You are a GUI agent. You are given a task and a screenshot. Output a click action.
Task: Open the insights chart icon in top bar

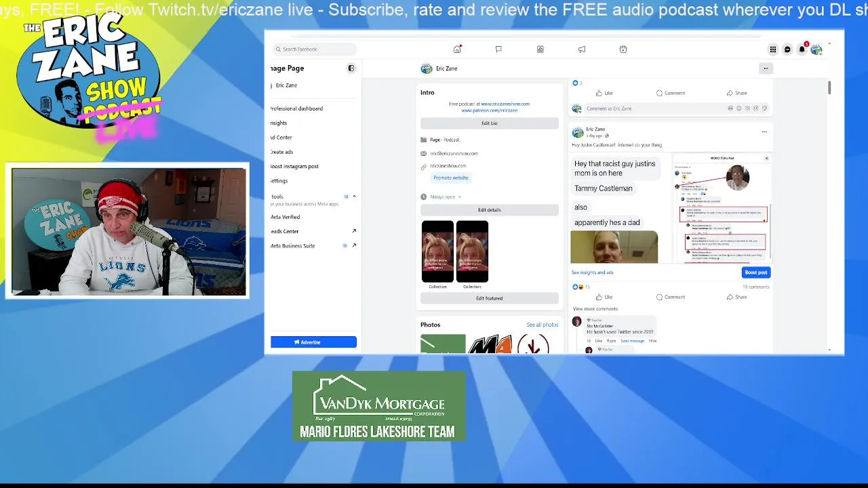tap(540, 49)
